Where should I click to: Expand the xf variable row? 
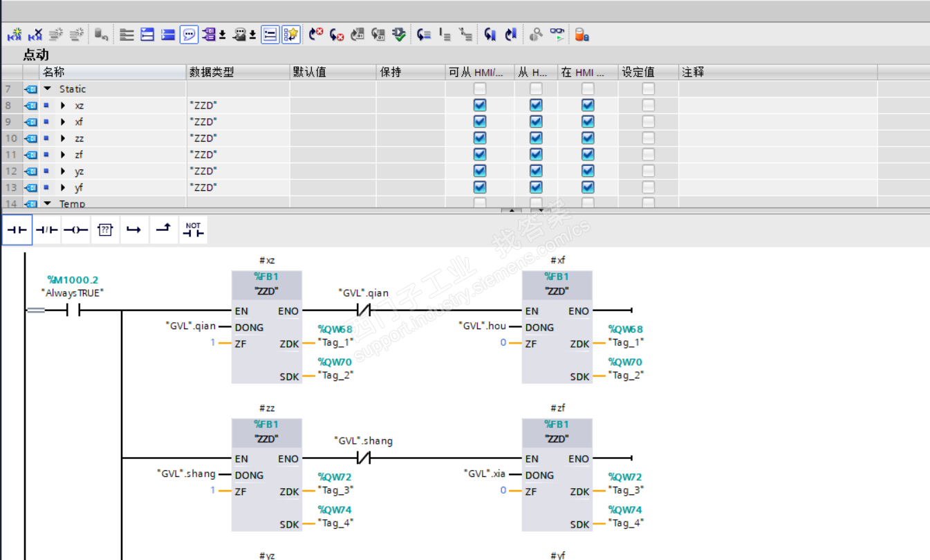pos(63,122)
